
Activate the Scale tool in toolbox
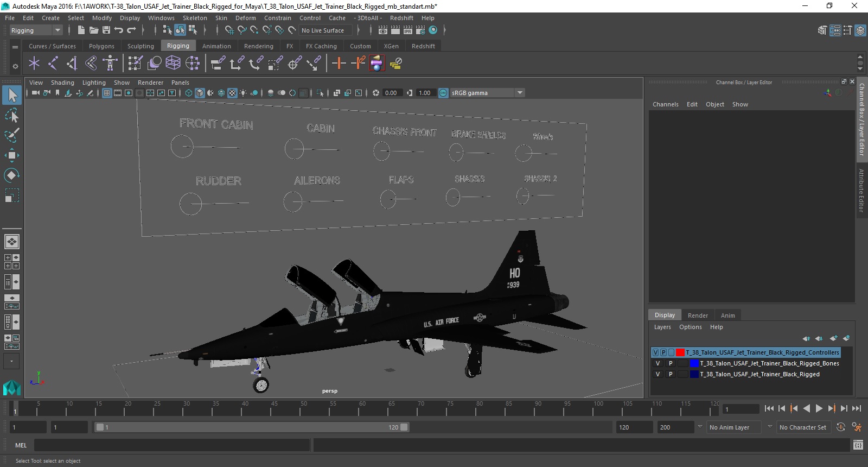pos(12,195)
